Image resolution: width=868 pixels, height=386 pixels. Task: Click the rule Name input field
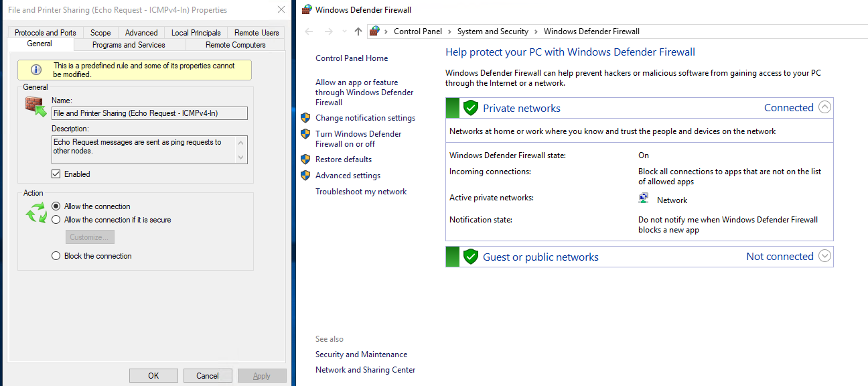click(149, 113)
